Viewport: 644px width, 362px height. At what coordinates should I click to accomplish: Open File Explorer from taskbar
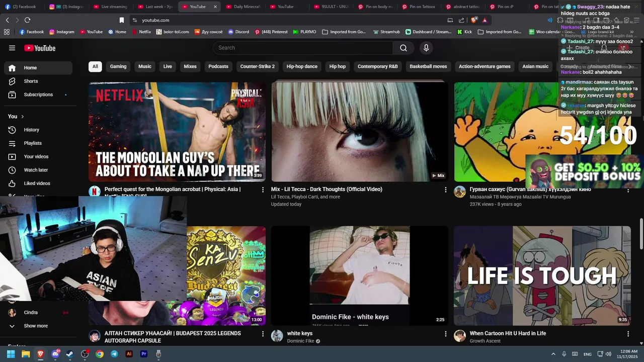(x=26, y=354)
